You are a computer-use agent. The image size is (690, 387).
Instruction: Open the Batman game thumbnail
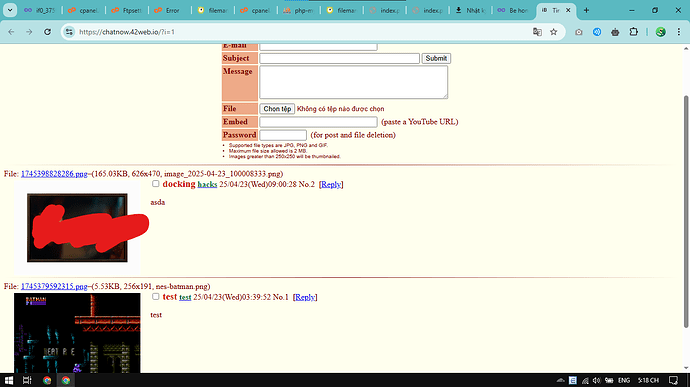[77, 333]
